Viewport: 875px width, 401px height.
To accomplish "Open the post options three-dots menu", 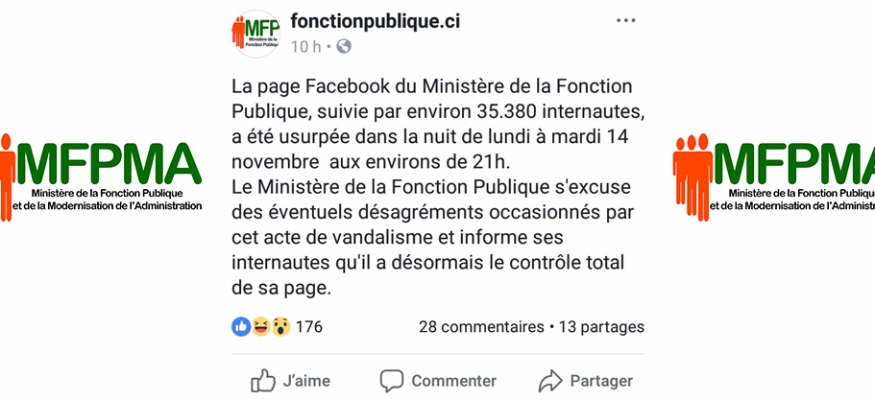I will pos(626,21).
